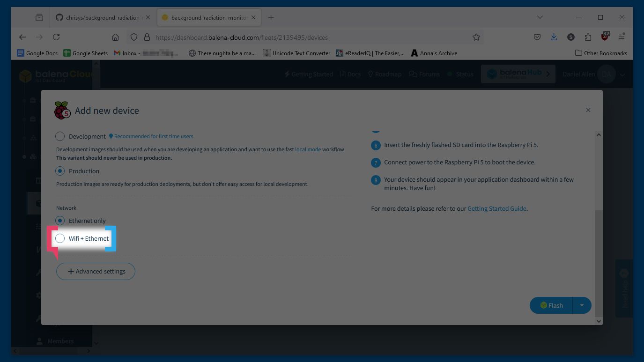Close the Add new device dialog

point(588,110)
